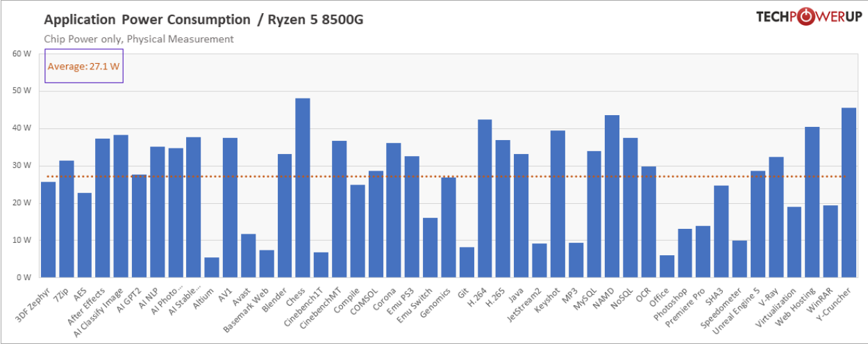Click the subtitle 'Chip Power only, Physical Measurement'
Image resolution: width=868 pixels, height=344 pixels.
coord(139,39)
